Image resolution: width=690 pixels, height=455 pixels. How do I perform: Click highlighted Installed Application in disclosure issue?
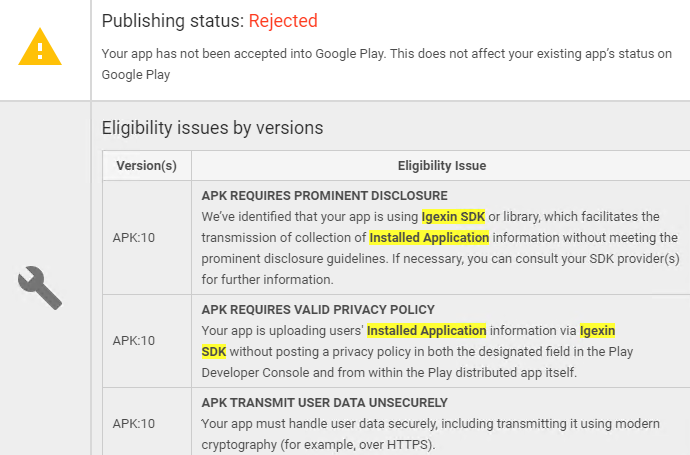tap(429, 238)
